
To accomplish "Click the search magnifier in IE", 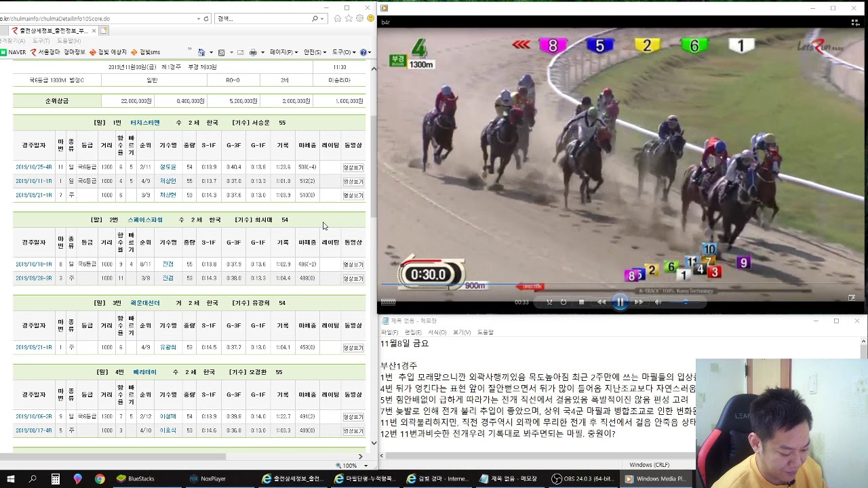I will (315, 19).
